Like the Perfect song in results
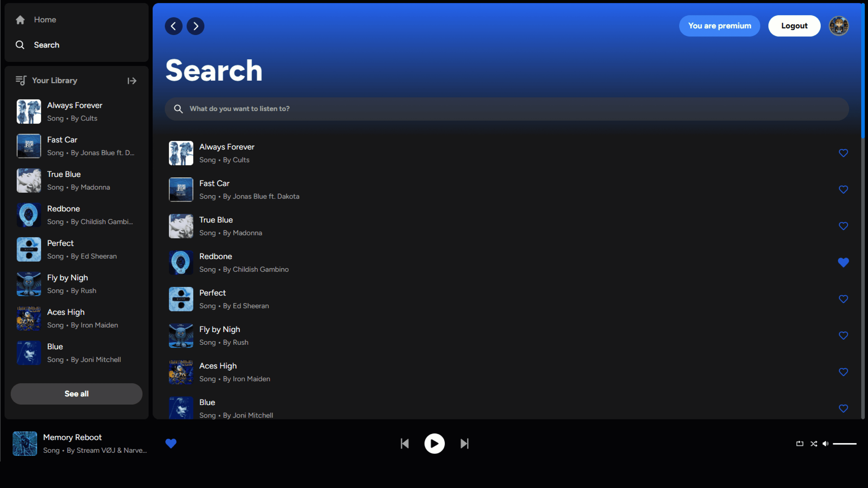 843,299
